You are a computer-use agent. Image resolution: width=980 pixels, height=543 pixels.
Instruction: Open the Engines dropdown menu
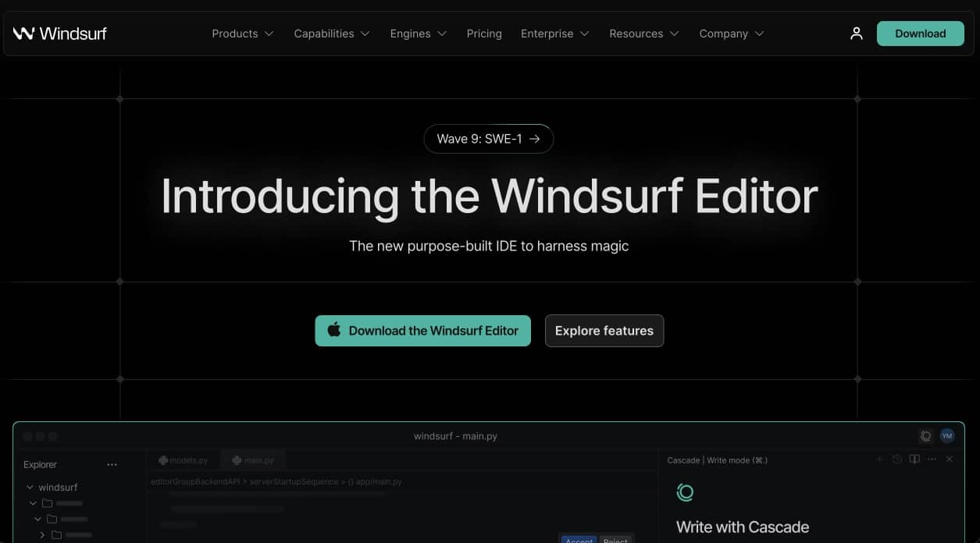pos(419,34)
